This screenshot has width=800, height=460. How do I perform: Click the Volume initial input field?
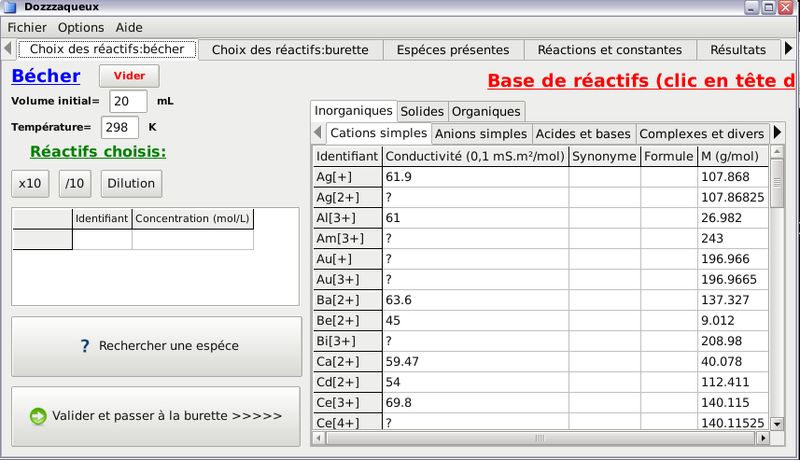click(x=128, y=101)
